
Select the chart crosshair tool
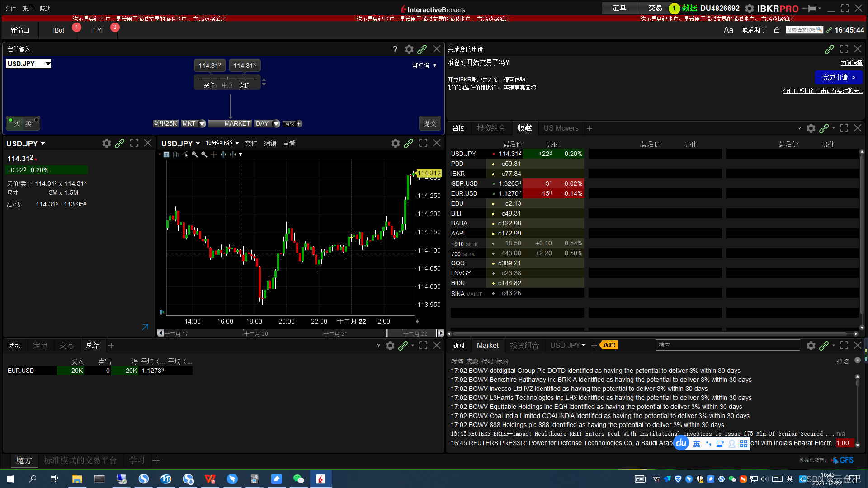tap(214, 155)
